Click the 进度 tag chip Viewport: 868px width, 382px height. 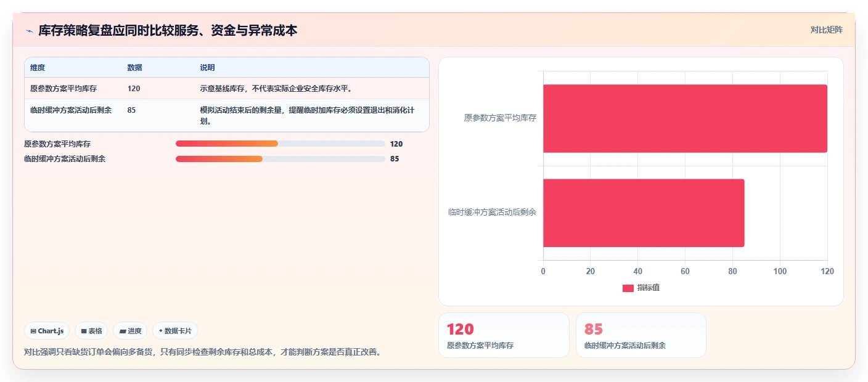(x=130, y=331)
